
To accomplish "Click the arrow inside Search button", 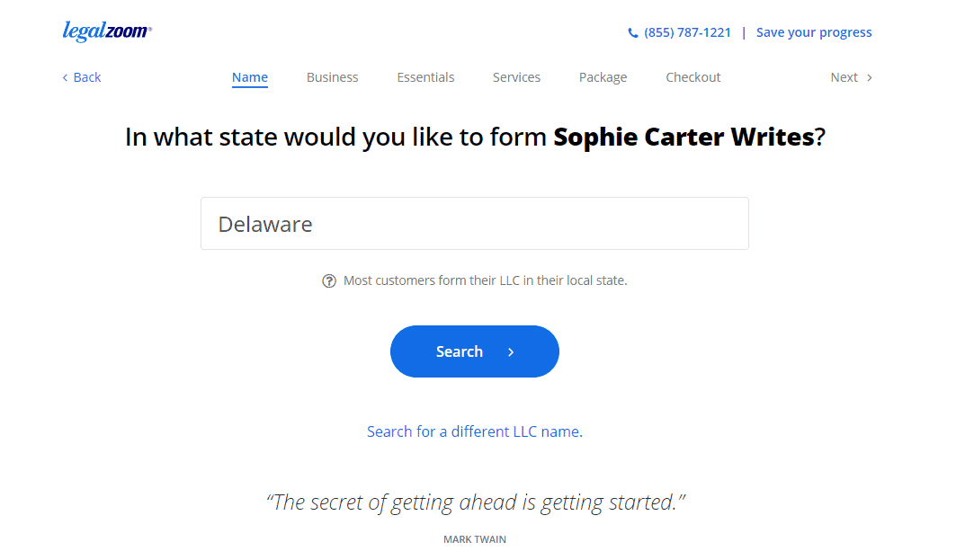I will click(x=511, y=352).
